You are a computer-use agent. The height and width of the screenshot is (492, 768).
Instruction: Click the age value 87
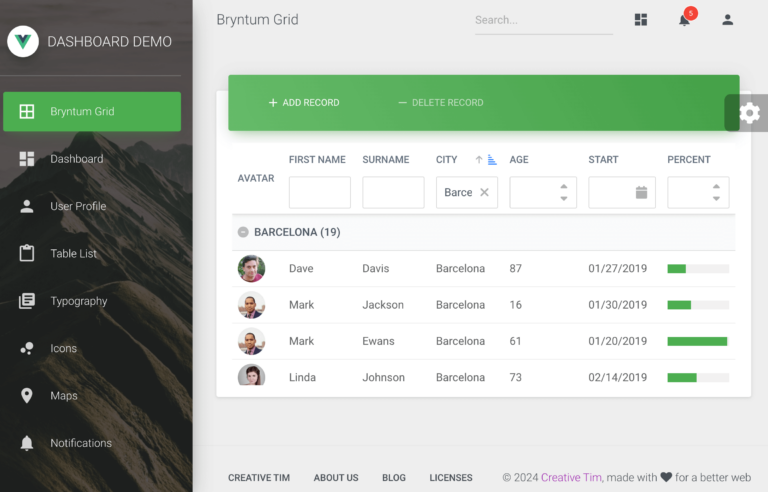[x=515, y=269]
